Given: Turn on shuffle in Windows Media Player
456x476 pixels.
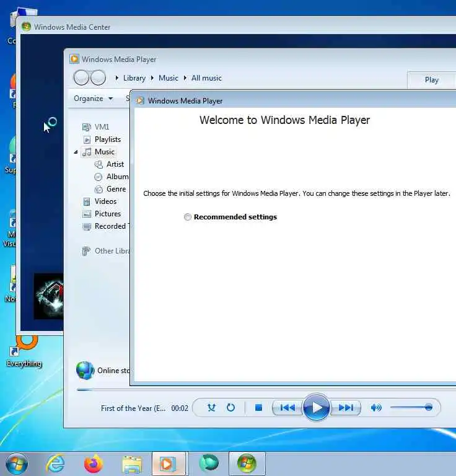Looking at the screenshot, I should click(211, 408).
